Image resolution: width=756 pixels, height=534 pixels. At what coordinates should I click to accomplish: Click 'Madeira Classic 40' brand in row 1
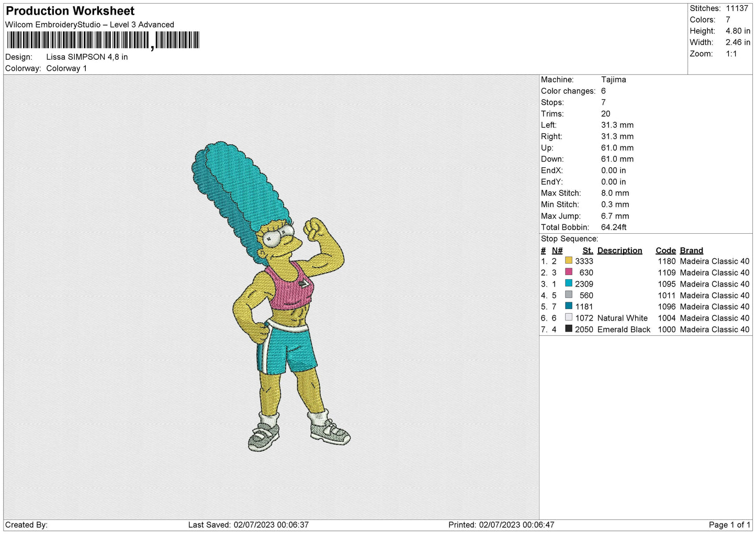click(x=715, y=262)
